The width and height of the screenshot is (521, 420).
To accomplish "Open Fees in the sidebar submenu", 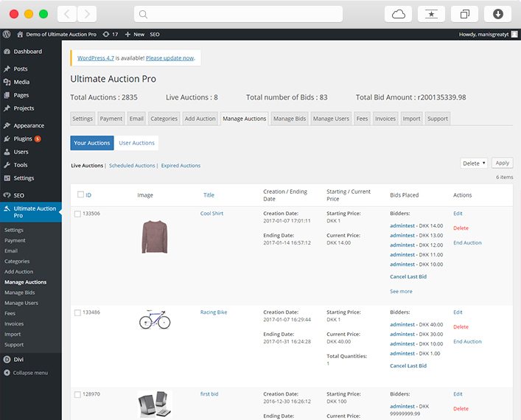I will point(10,313).
